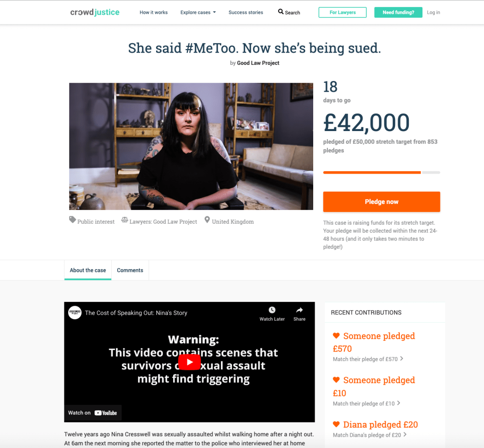Expand Match their pledge of £570
The height and width of the screenshot is (448, 484).
pos(368,359)
